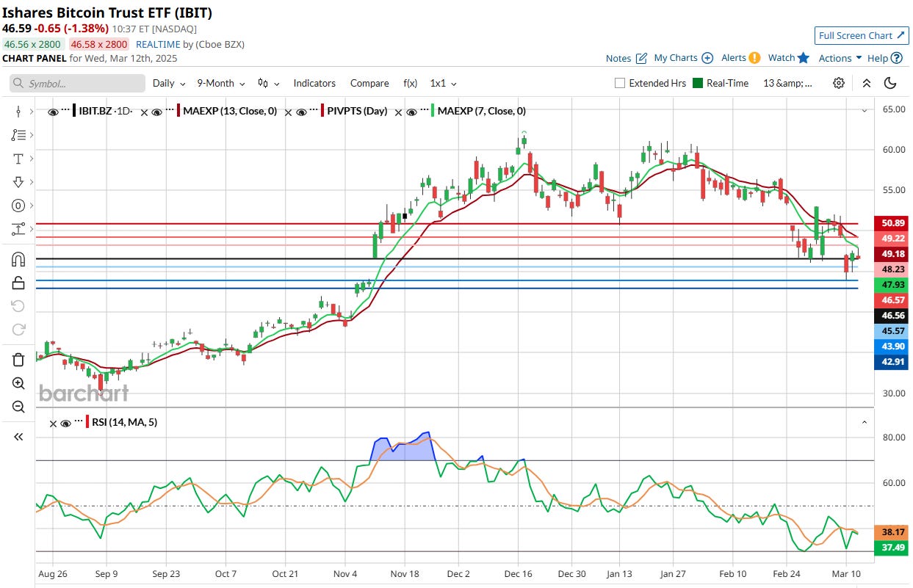
Task: Collapse the main price pane chevron
Action: [x=865, y=111]
